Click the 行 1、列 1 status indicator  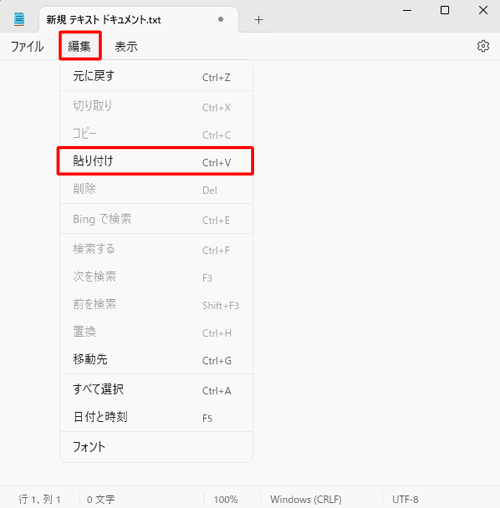coord(39,499)
